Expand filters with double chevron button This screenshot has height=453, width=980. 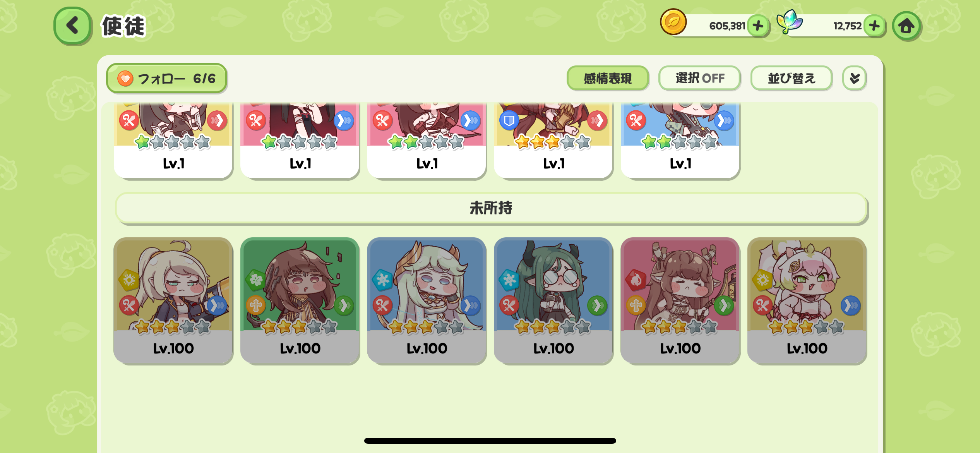click(855, 78)
